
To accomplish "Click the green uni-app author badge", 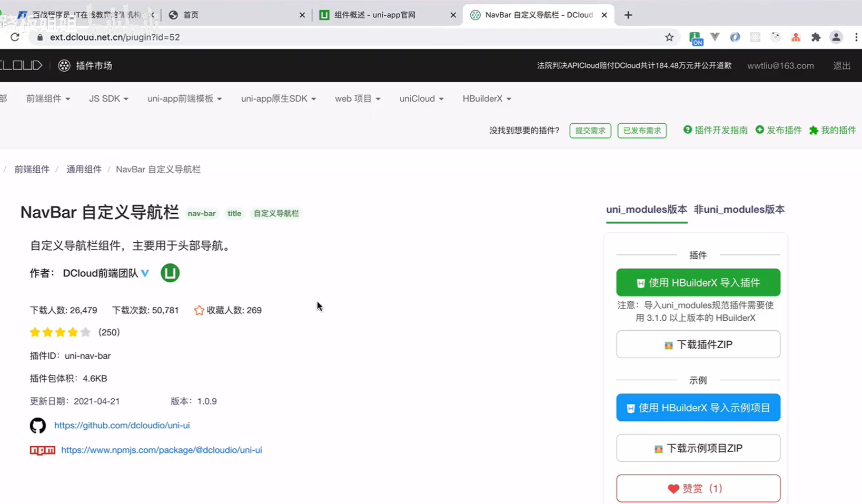I will tap(170, 273).
